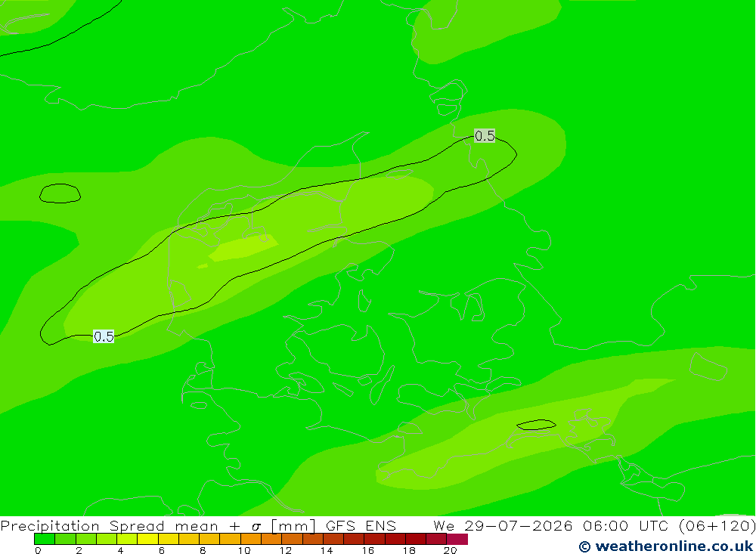
Task: Click the date 'We 29-07-2026'
Action: tap(503, 525)
